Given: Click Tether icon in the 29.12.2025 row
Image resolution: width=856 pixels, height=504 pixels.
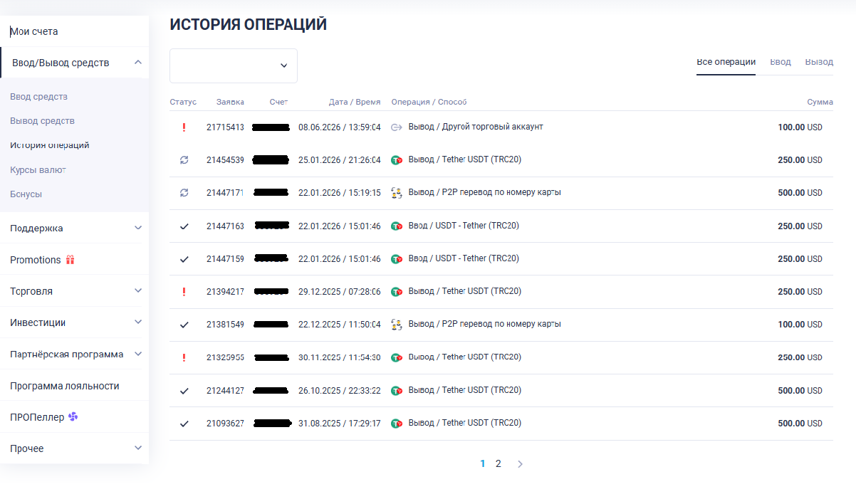Looking at the screenshot, I should [397, 292].
